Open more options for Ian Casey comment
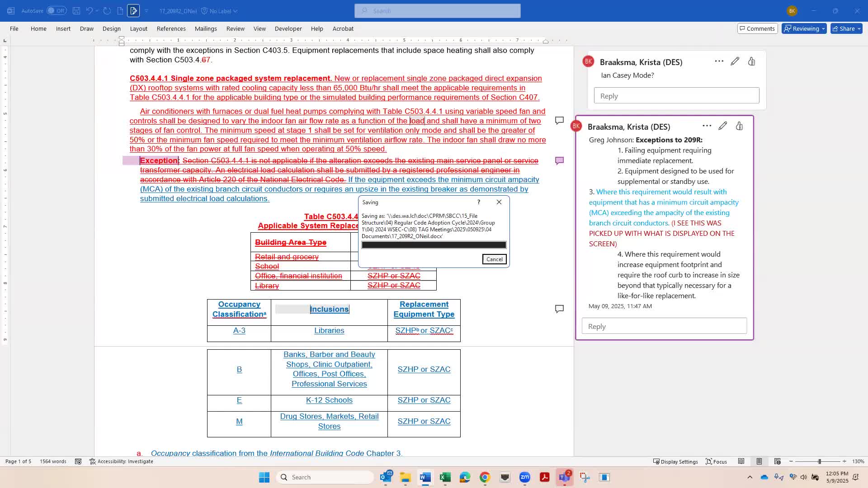The height and width of the screenshot is (488, 868). (x=719, y=61)
